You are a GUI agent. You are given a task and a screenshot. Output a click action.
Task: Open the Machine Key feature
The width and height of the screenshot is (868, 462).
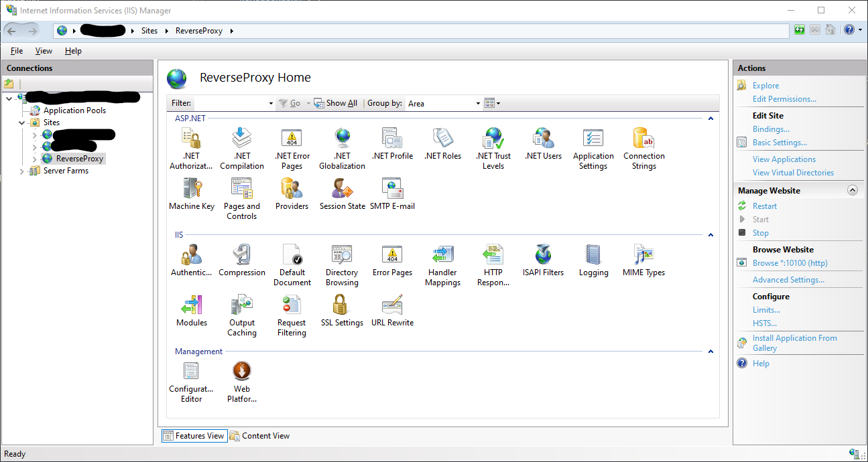tap(192, 194)
